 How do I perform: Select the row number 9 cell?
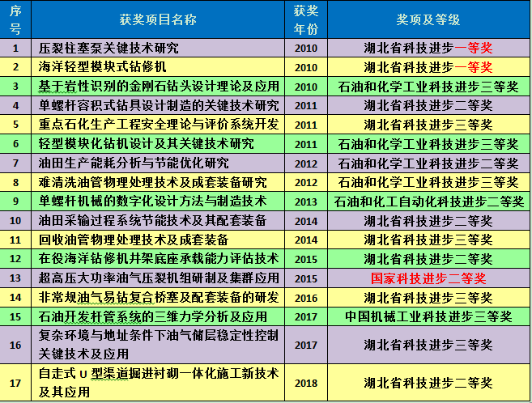pyautogui.click(x=15, y=201)
